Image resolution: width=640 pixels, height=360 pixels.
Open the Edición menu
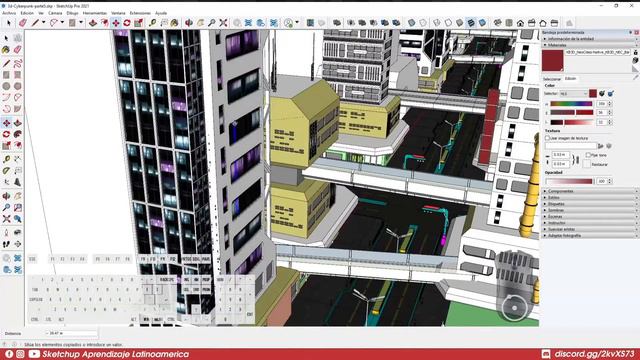click(27, 13)
